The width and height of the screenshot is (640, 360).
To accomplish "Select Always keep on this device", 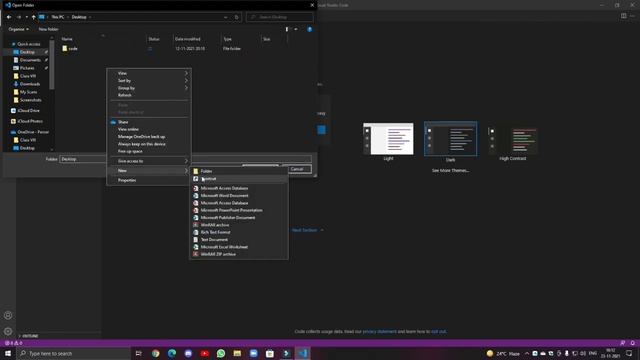I will point(149,144).
